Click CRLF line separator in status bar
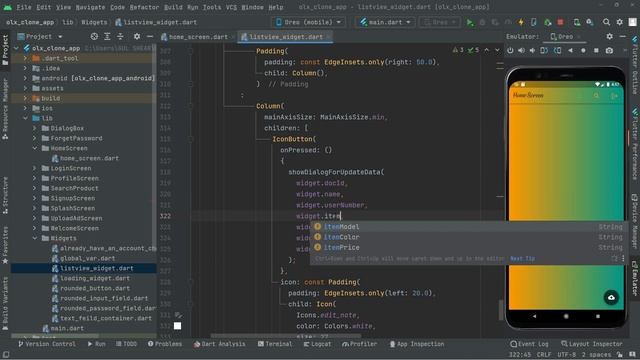The width and height of the screenshot is (640, 360). coord(544,354)
